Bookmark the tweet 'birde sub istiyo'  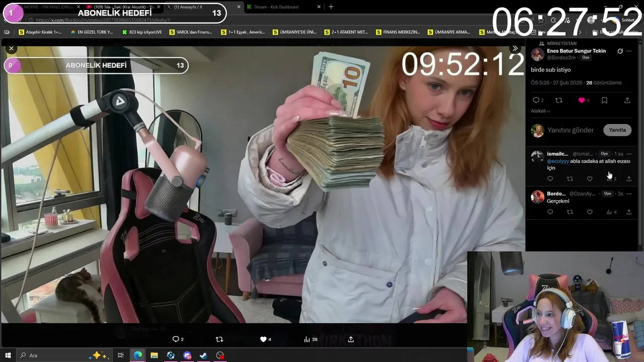pos(604,100)
